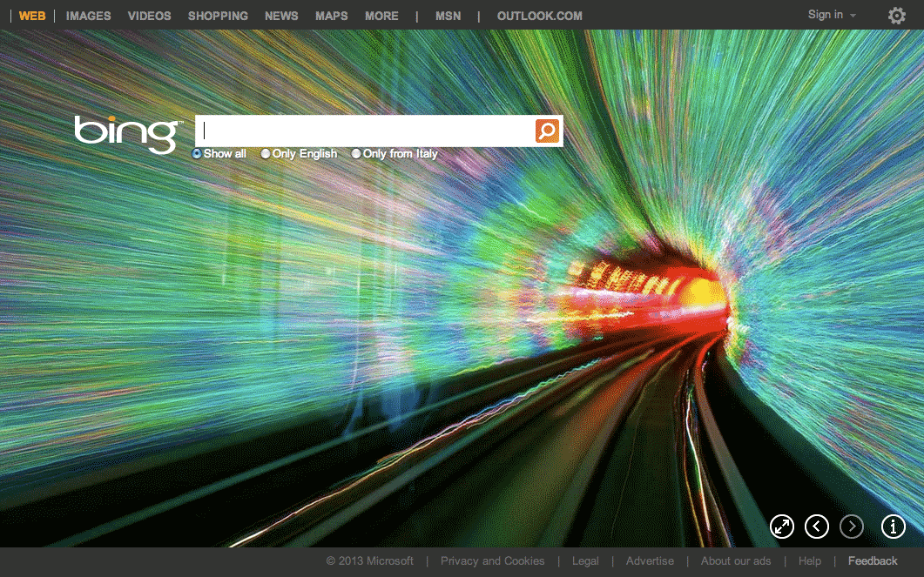Go to NEWS search
The height and width of the screenshot is (577, 924).
pos(281,16)
